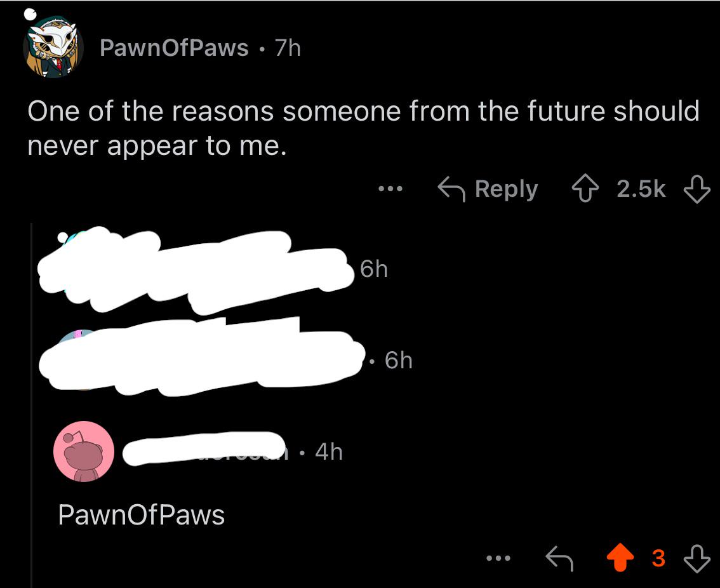Click the 4h timestamp on bottom reply

coord(329,452)
